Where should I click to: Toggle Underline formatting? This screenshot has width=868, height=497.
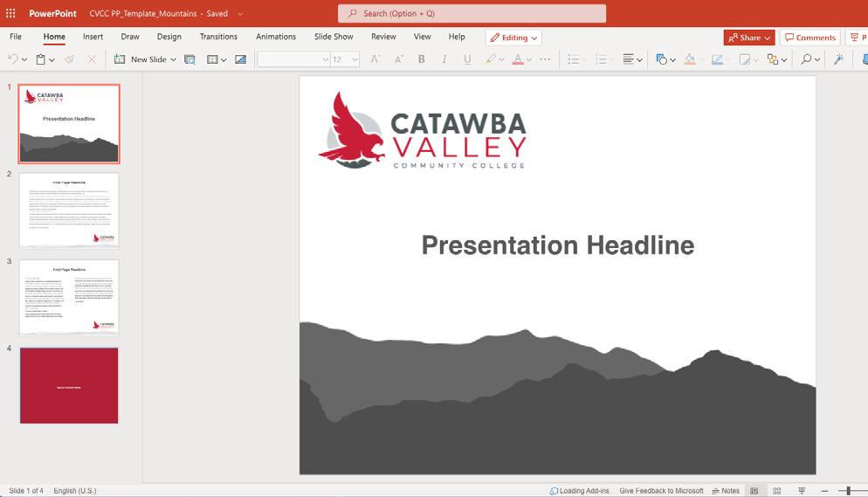point(468,59)
